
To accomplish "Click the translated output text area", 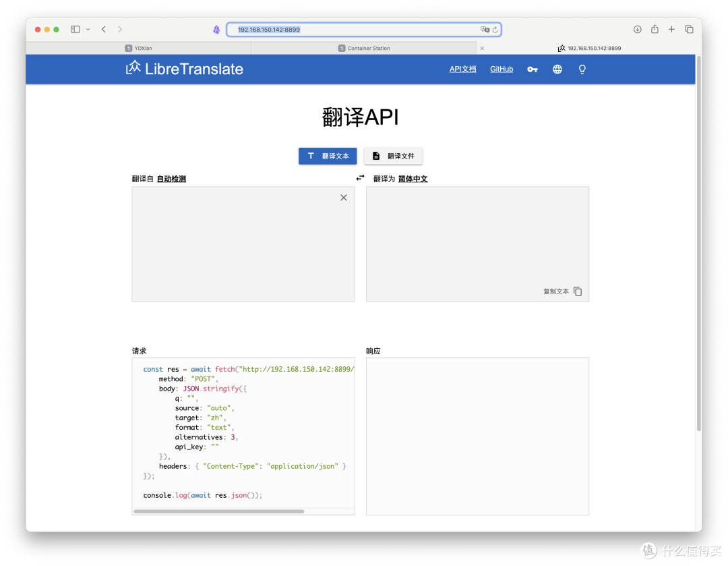I will (x=477, y=244).
